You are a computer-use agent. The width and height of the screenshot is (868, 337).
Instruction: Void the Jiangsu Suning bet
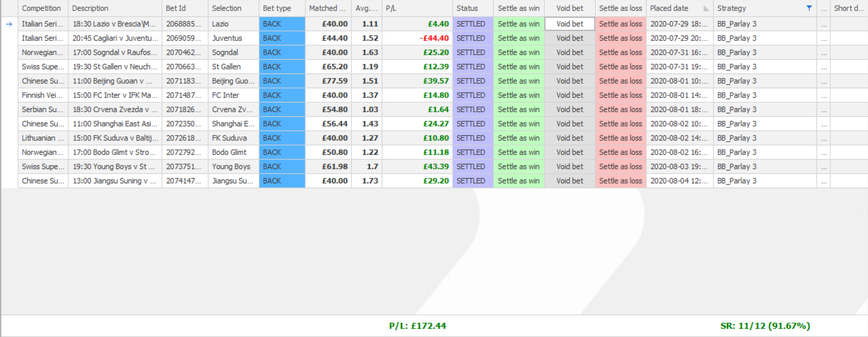569,181
